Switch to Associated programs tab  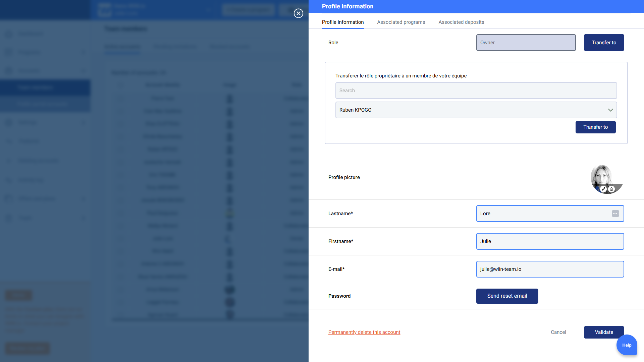tap(401, 22)
